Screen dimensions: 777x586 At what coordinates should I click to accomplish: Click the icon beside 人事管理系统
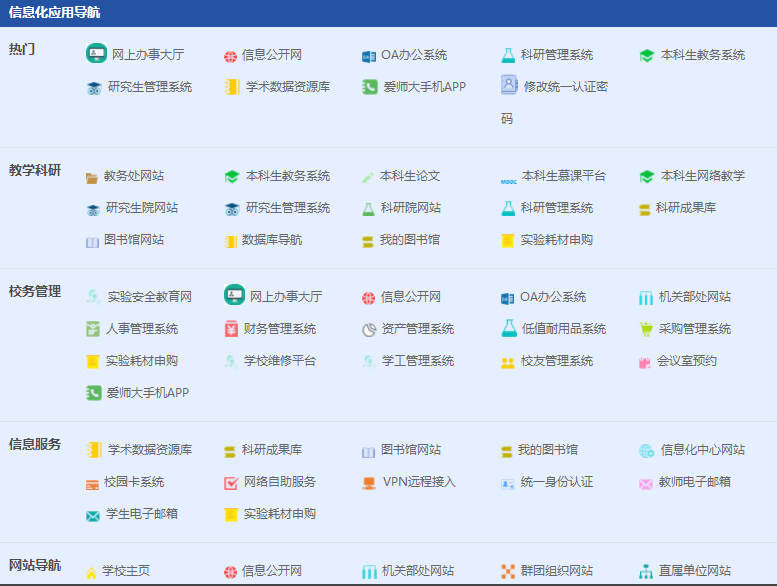(x=93, y=329)
